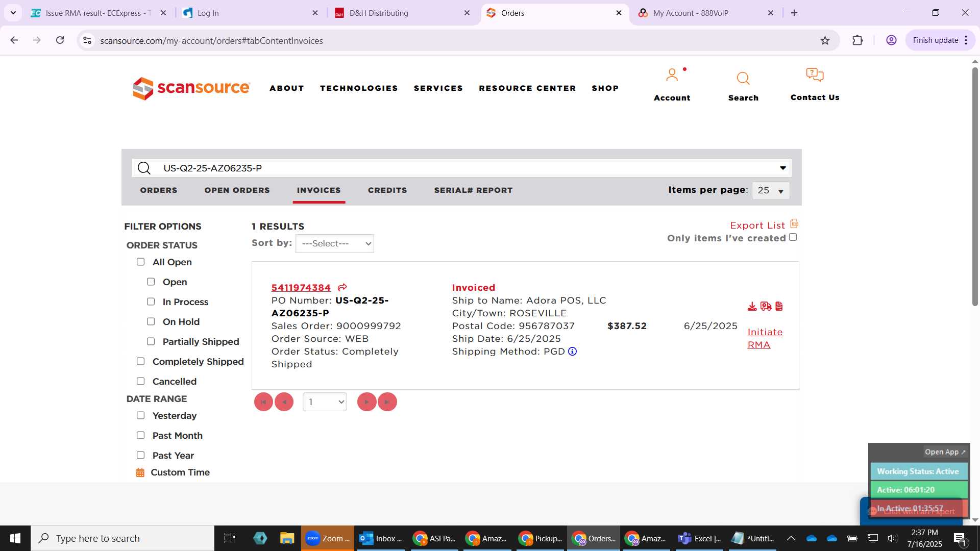Click the order search magnifier icon
The height and width of the screenshot is (551, 980).
coord(144,168)
